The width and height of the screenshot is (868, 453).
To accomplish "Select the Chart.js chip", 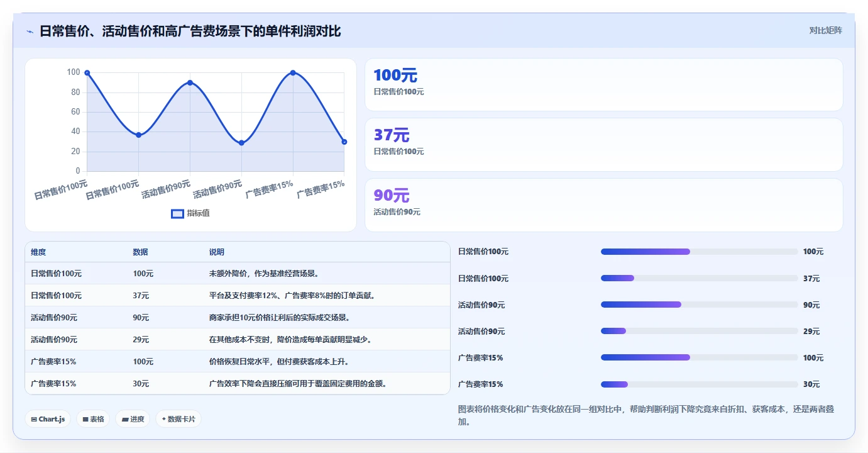I will 48,419.
